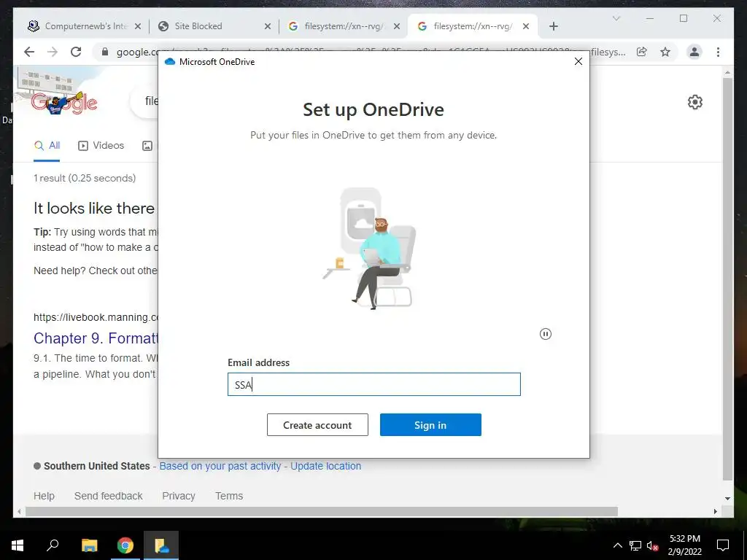The height and width of the screenshot is (560, 747).
Task: Click the '1 result (0.25 seconds)' text
Action: pyautogui.click(x=85, y=178)
